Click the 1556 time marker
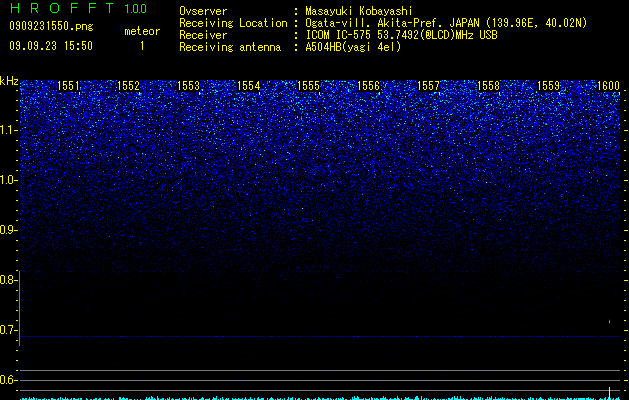629x400 pixels. (369, 86)
